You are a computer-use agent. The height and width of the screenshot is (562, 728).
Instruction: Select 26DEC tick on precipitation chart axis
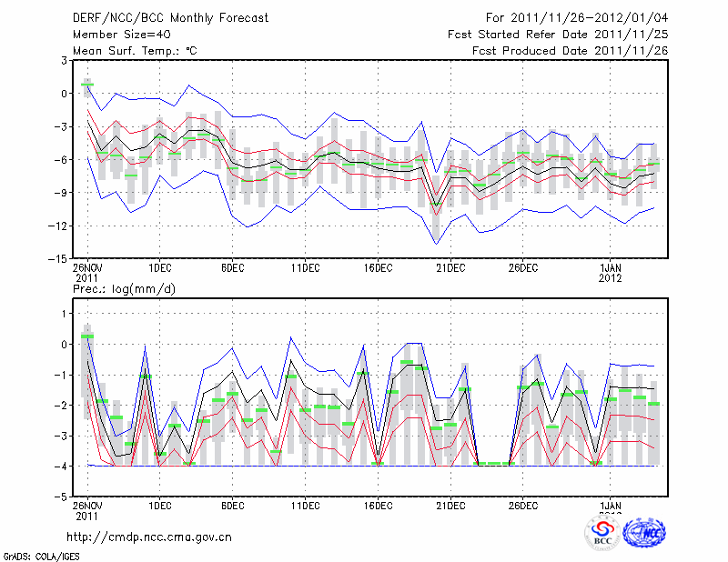[x=523, y=505]
